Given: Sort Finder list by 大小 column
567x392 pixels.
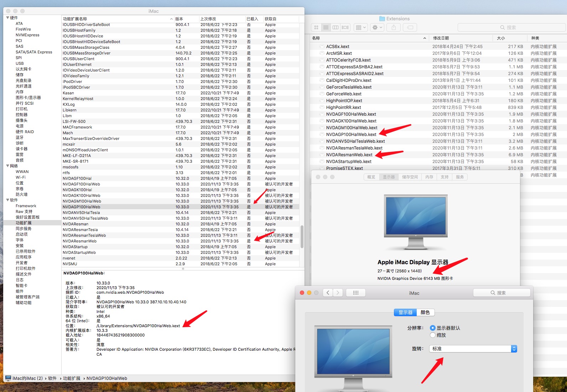Looking at the screenshot, I should 510,38.
